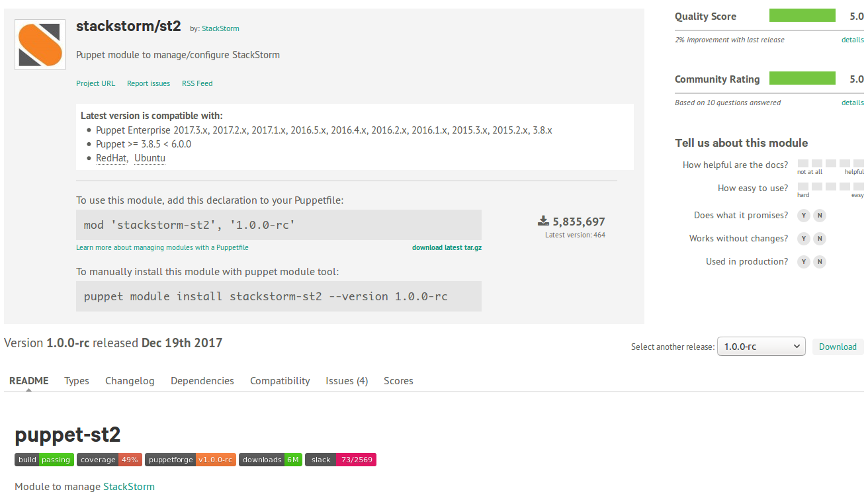868x500 pixels.
Task: Click the 5,835,697 downloads count
Action: coord(579,222)
